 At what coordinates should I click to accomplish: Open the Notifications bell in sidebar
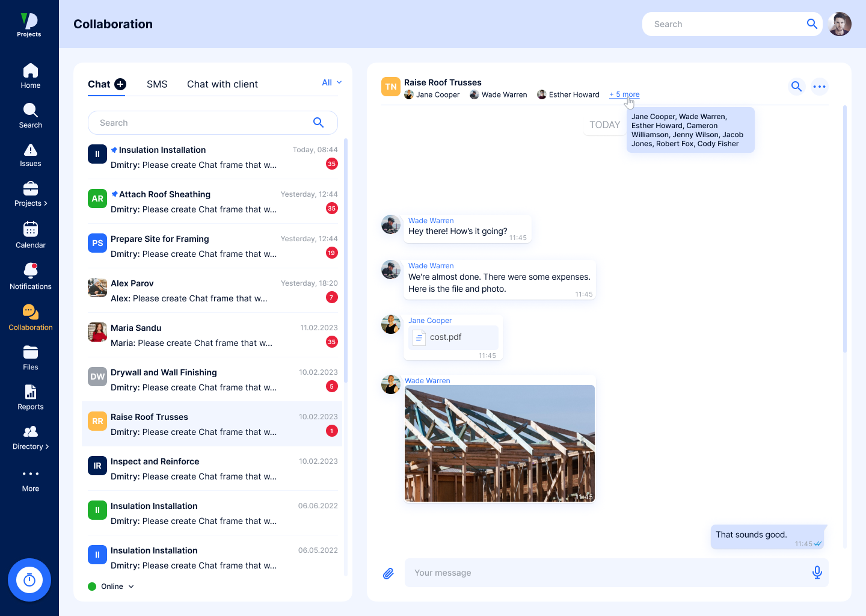(x=30, y=276)
